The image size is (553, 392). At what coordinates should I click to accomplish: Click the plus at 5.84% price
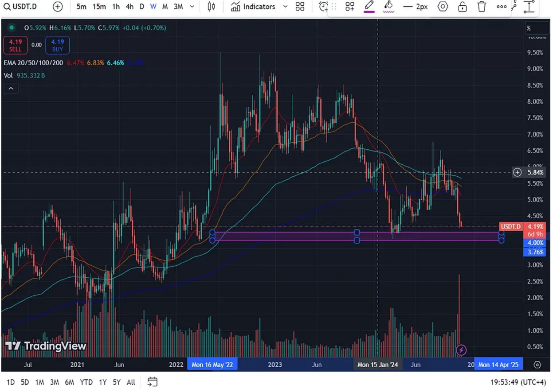pyautogui.click(x=517, y=172)
